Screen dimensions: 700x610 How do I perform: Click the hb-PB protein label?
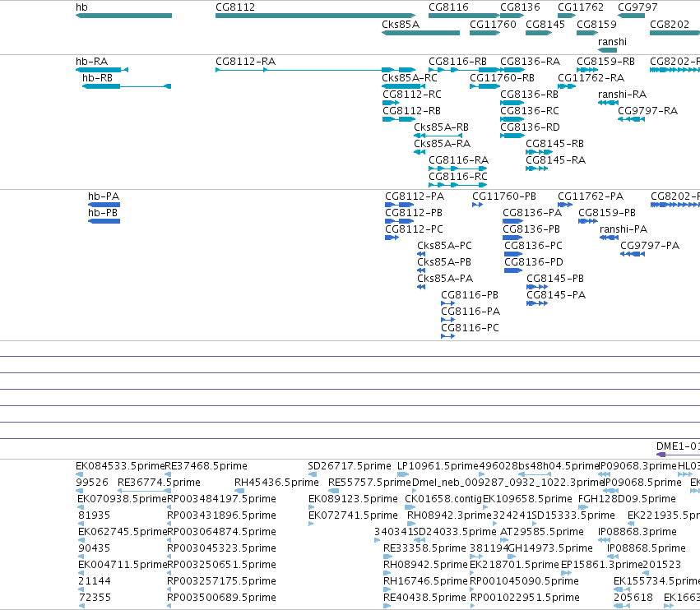(x=103, y=213)
